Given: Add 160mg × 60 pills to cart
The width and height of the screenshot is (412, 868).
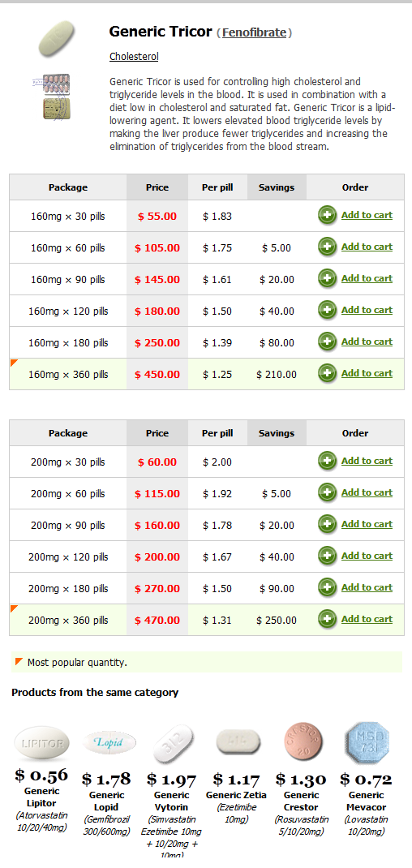Looking at the screenshot, I should [367, 247].
